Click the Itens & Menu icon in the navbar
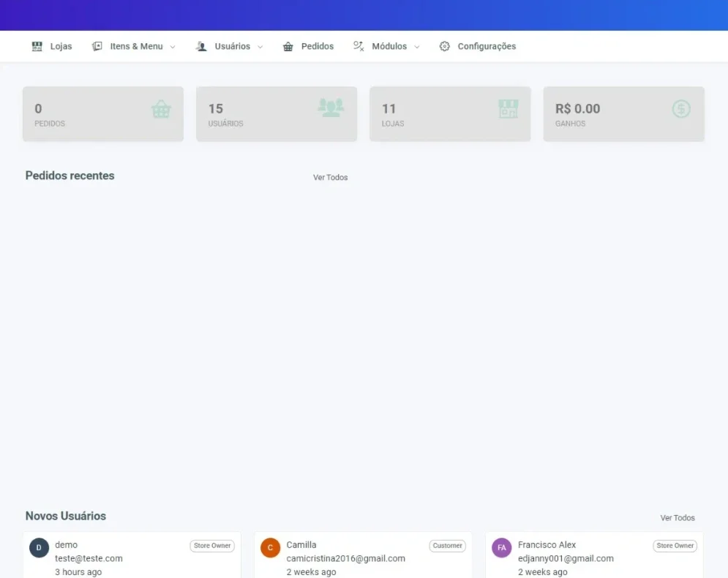 [x=97, y=46]
